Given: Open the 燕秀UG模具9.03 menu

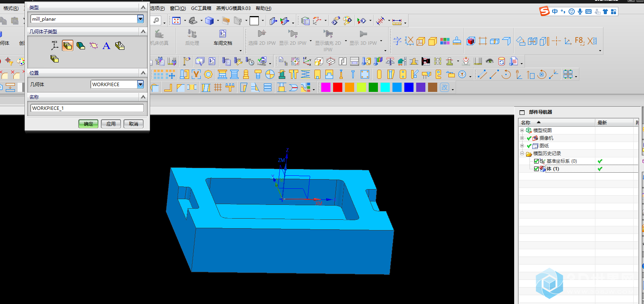Looking at the screenshot, I should point(234,8).
